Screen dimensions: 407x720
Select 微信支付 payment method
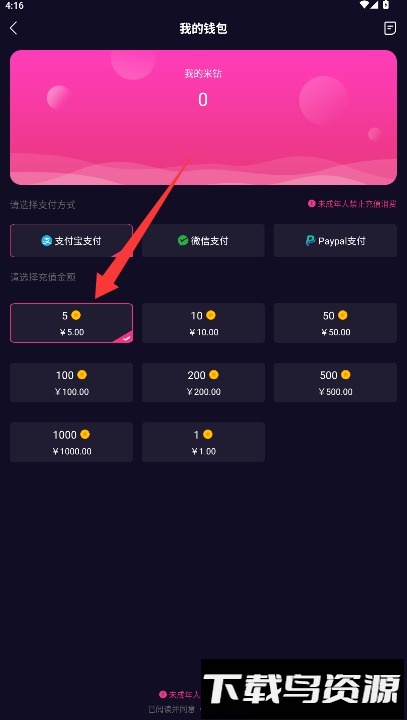coord(203,240)
